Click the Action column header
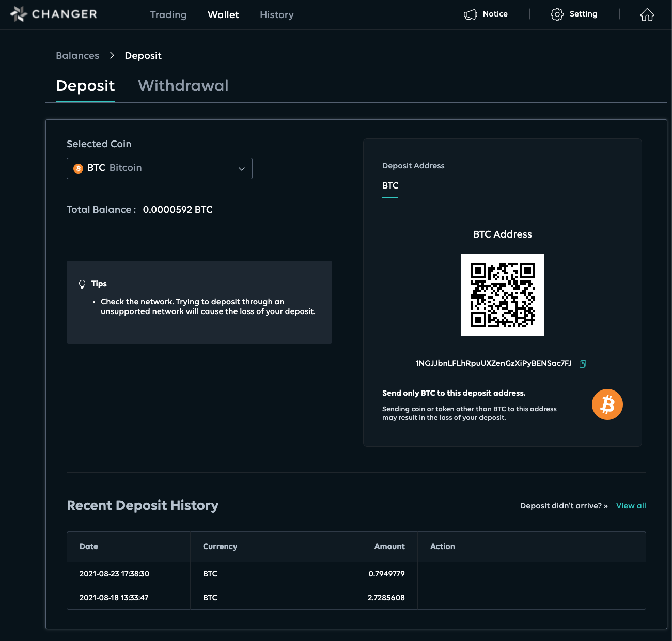This screenshot has height=641, width=672. coord(443,546)
